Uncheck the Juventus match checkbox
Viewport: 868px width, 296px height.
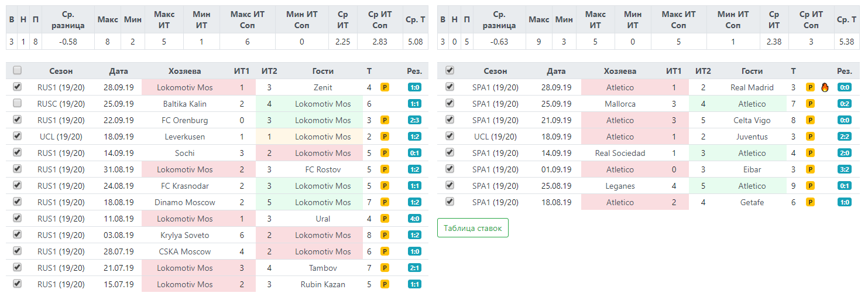[450, 136]
